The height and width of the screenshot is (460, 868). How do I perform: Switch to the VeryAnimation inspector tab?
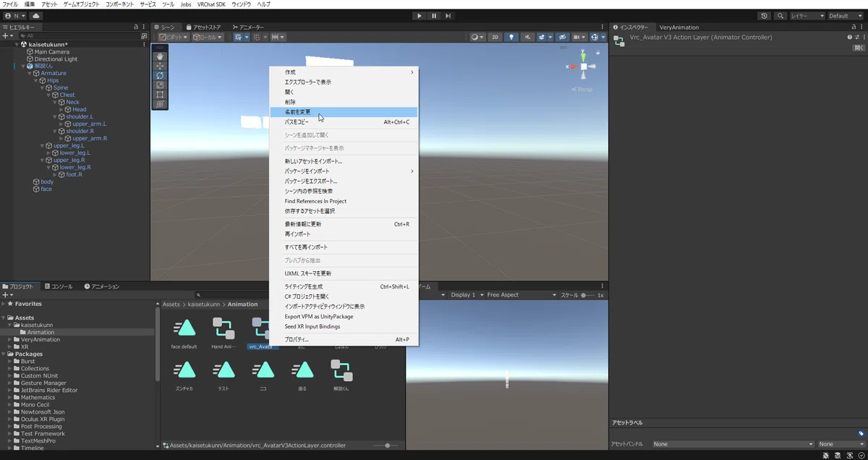[x=678, y=27]
